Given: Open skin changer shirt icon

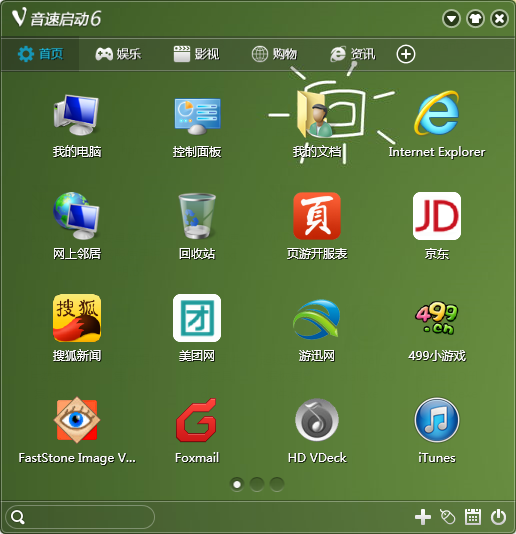Looking at the screenshot, I should pyautogui.click(x=475, y=19).
